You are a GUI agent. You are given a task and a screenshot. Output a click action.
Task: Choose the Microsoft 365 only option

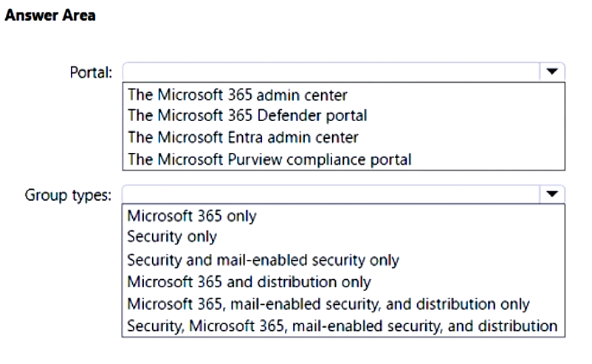(192, 216)
